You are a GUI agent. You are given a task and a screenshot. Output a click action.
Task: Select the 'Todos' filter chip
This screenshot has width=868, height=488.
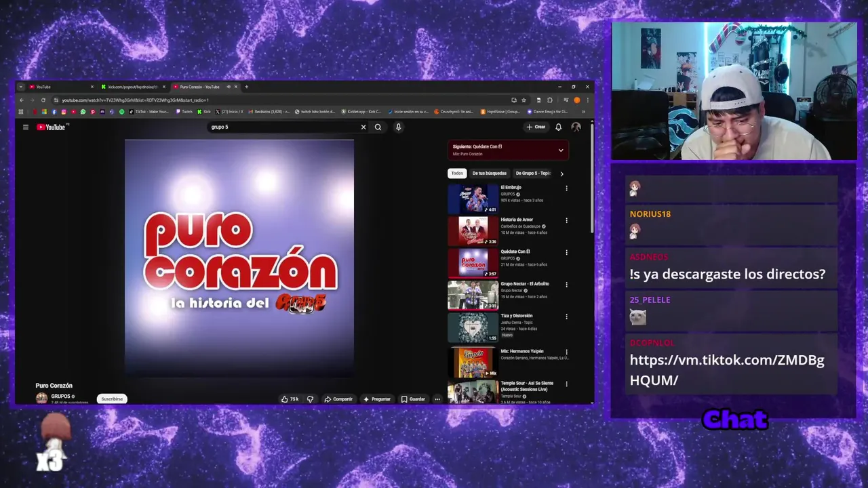458,174
